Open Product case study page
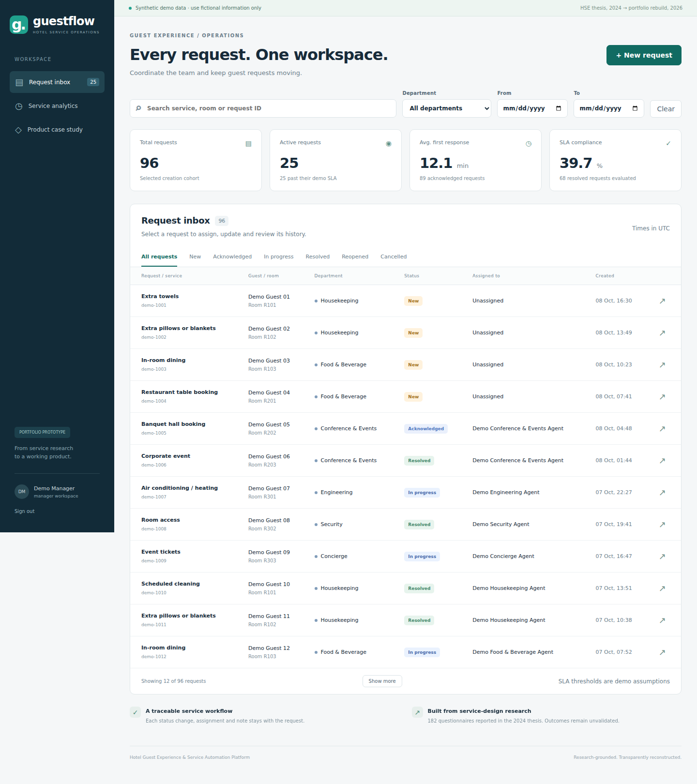Image resolution: width=697 pixels, height=784 pixels. tap(57, 130)
